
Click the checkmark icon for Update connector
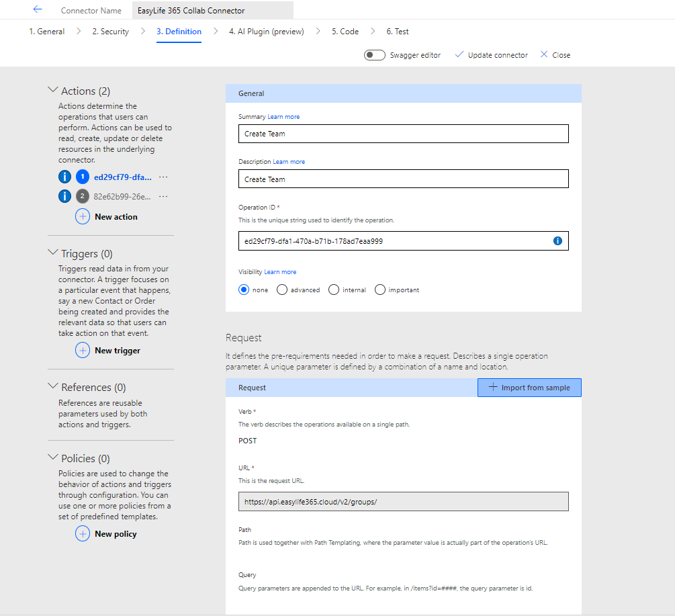(459, 54)
